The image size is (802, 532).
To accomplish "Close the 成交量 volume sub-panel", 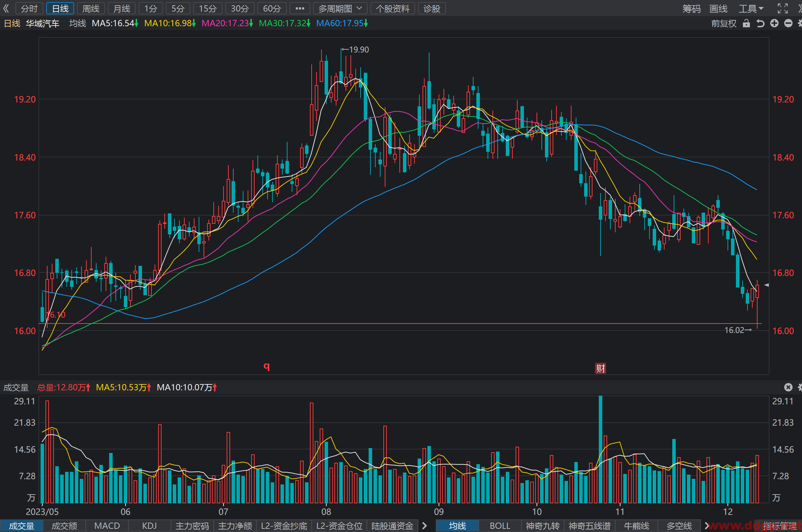I will (788, 387).
